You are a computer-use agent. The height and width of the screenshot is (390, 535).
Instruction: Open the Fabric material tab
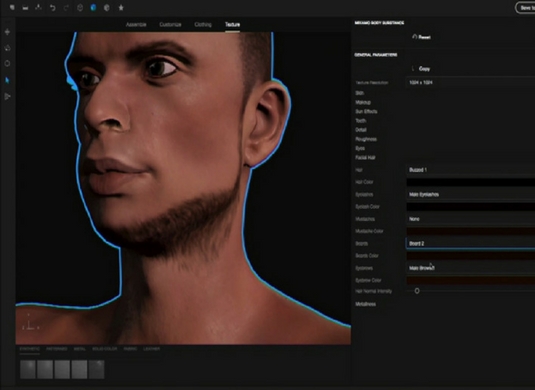tap(130, 349)
